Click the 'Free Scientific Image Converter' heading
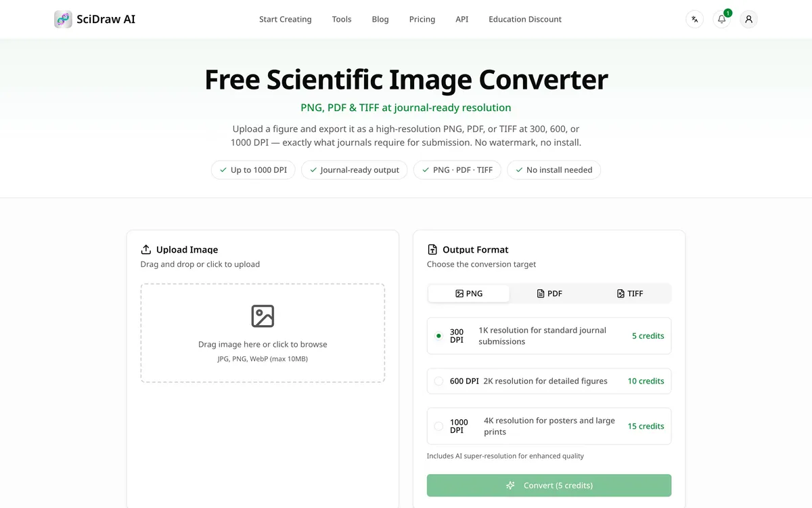The height and width of the screenshot is (508, 812). (x=406, y=80)
